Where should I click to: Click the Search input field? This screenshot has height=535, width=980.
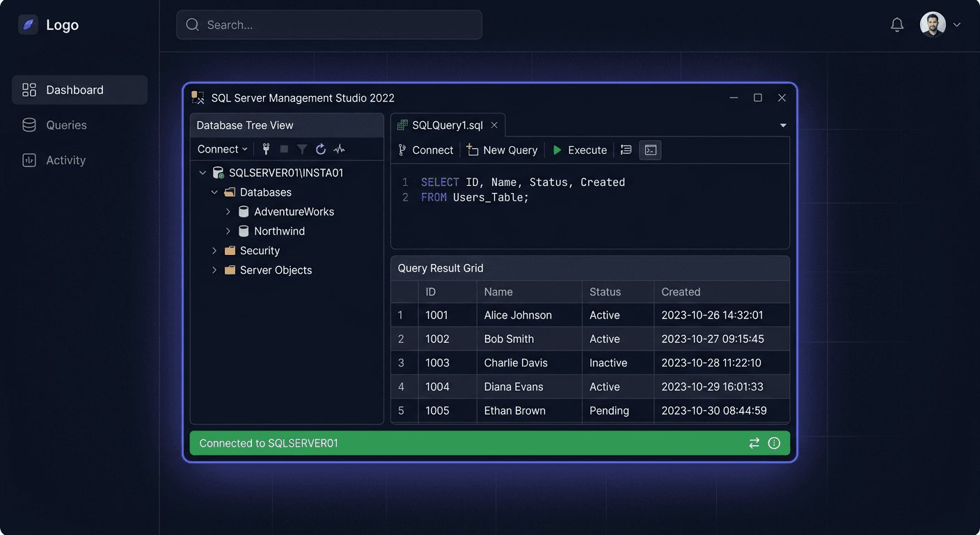pyautogui.click(x=329, y=25)
